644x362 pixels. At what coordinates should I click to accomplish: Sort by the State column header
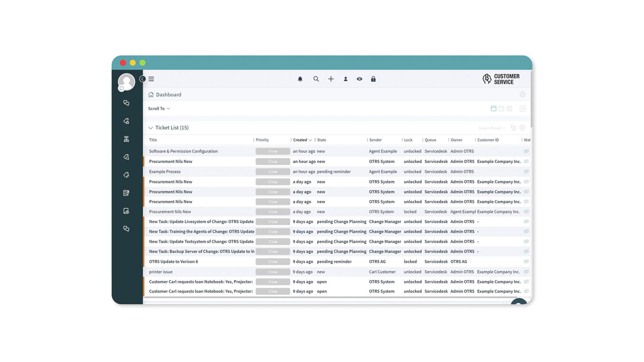[x=322, y=140]
